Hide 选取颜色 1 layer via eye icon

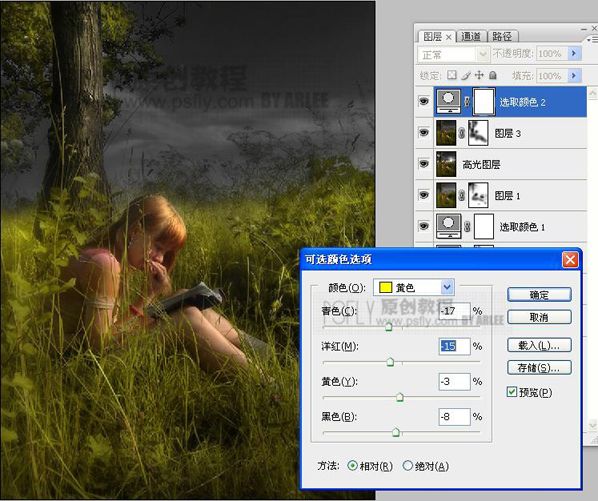coord(424,226)
